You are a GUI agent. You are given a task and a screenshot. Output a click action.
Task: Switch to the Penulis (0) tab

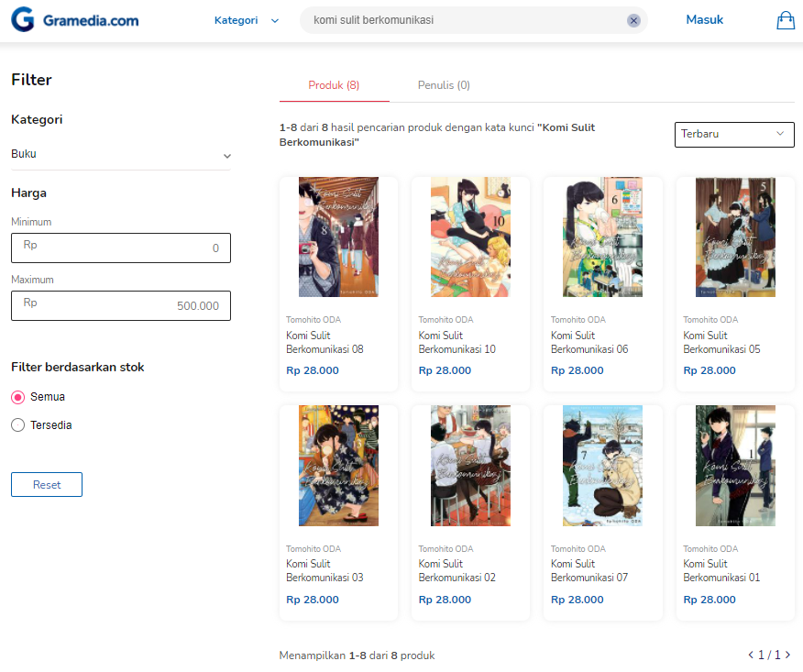click(x=444, y=85)
